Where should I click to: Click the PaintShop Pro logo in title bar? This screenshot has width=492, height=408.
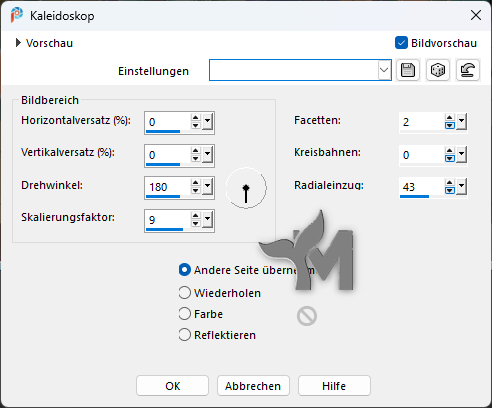point(17,15)
